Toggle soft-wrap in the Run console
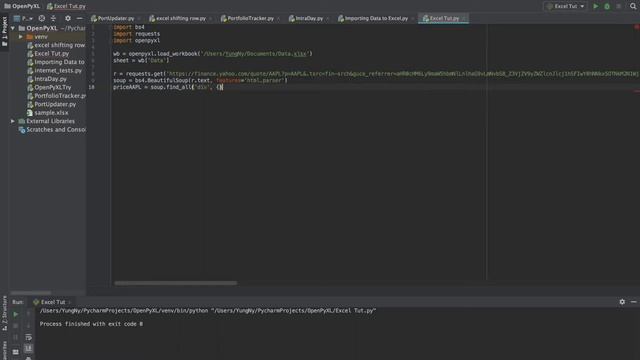The width and height of the screenshot is (640, 360). tap(28, 337)
